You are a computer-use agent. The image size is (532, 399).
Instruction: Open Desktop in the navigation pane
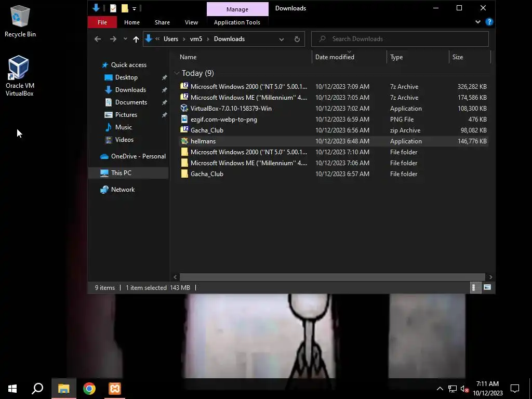pyautogui.click(x=126, y=77)
